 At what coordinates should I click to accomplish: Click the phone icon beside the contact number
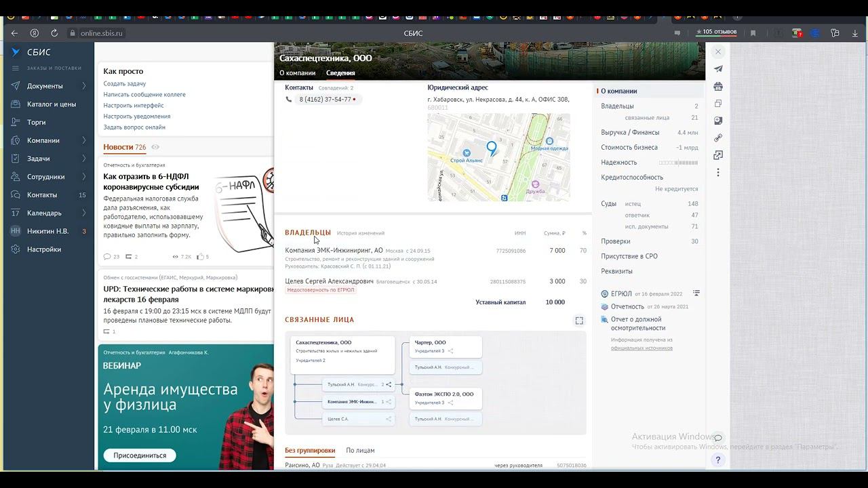click(289, 100)
